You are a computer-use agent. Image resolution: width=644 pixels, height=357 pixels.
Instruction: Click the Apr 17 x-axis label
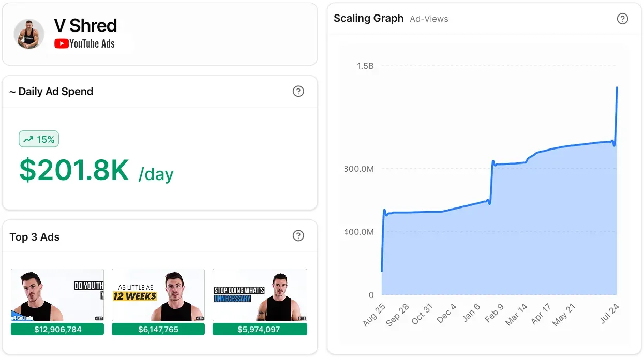click(x=541, y=315)
